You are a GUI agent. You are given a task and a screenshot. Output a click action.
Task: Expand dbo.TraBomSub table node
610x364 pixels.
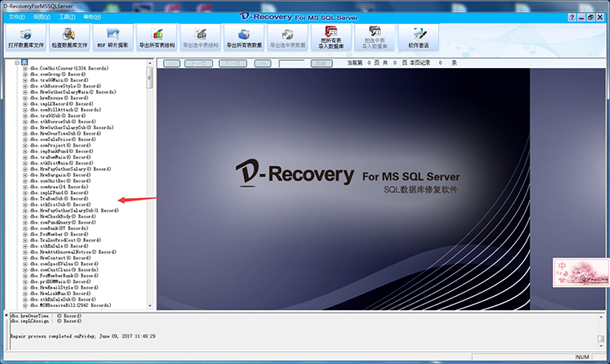25,199
